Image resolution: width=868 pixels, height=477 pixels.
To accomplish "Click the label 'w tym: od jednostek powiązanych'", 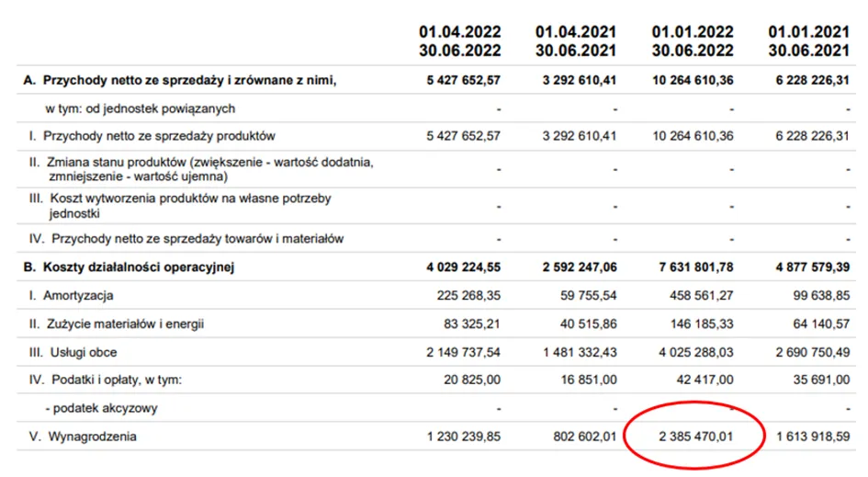I will [140, 108].
